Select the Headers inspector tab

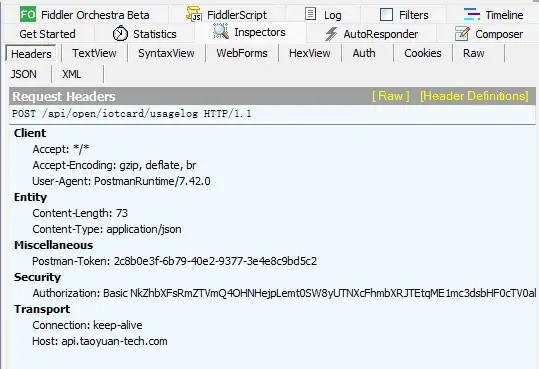point(31,54)
